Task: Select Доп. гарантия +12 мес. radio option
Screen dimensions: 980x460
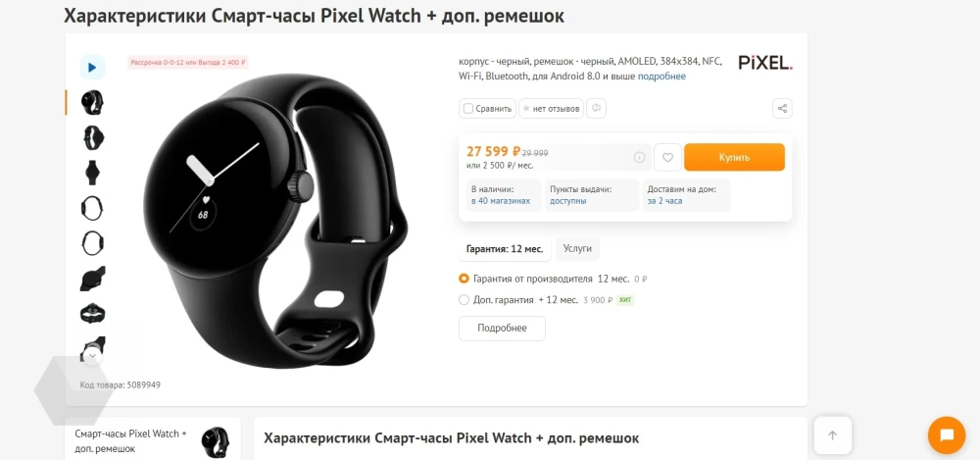Action: [464, 300]
